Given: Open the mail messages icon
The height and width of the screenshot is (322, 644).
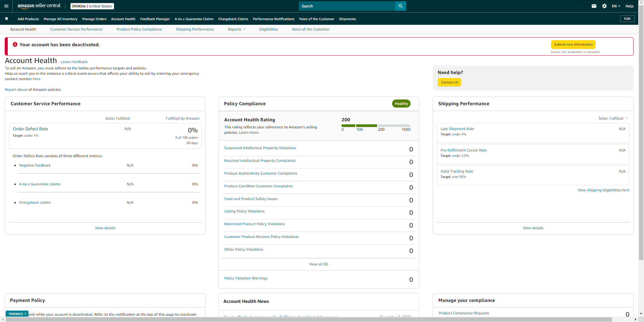Looking at the screenshot, I should 594,6.
